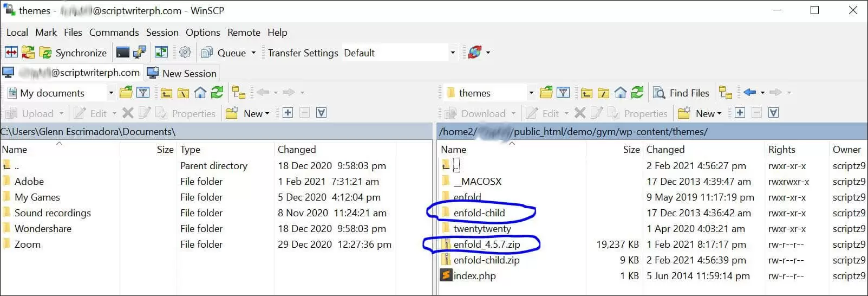Open the Commands menu

(x=114, y=33)
